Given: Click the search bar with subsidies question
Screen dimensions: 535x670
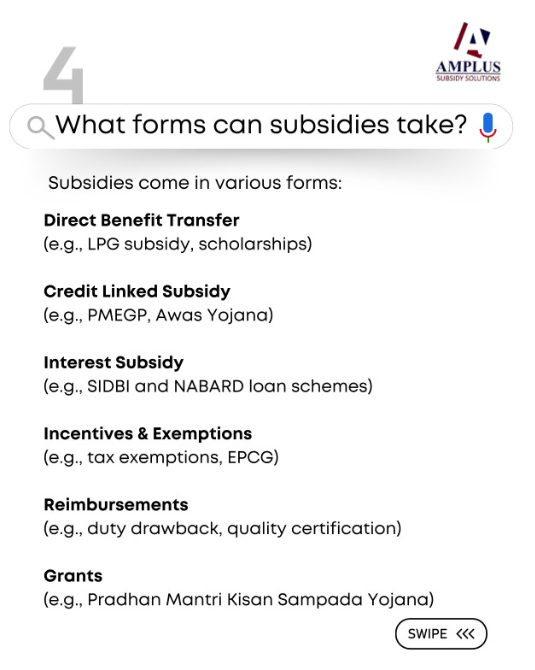Looking at the screenshot, I should point(261,126).
